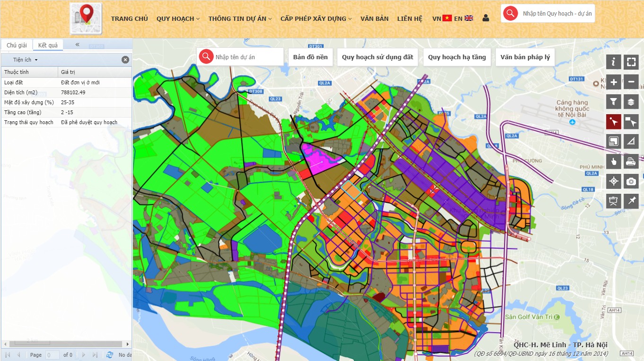Switch to the Kết quả tab

(x=48, y=45)
